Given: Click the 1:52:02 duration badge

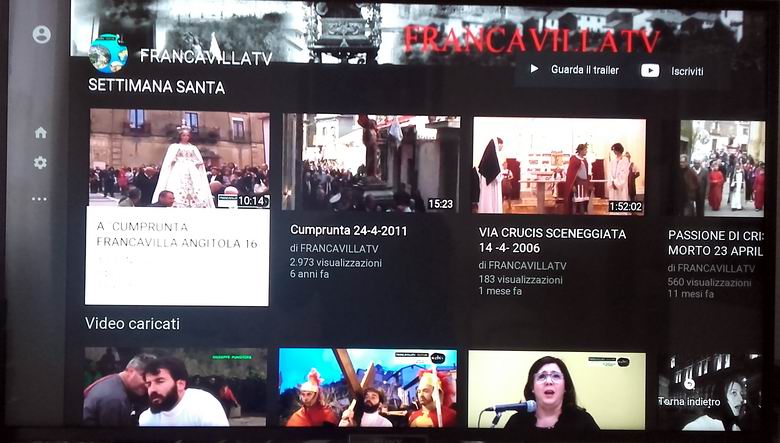Looking at the screenshot, I should [x=625, y=206].
